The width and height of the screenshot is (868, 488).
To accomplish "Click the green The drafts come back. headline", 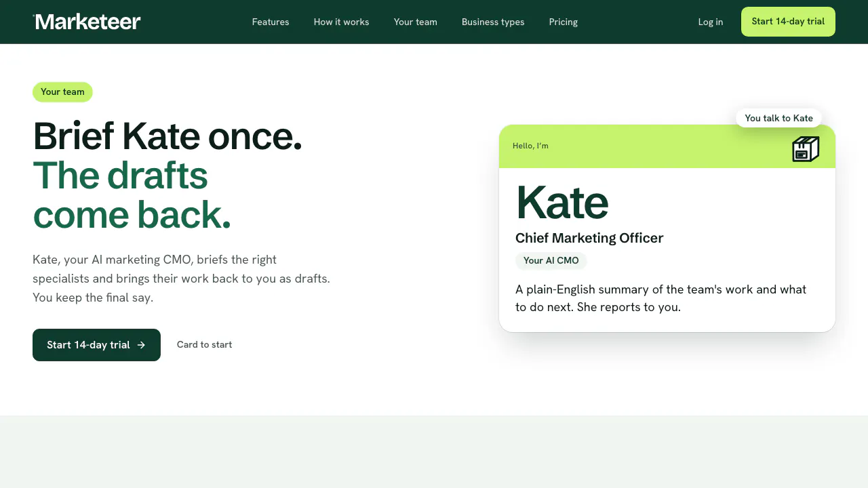I will 132,195.
